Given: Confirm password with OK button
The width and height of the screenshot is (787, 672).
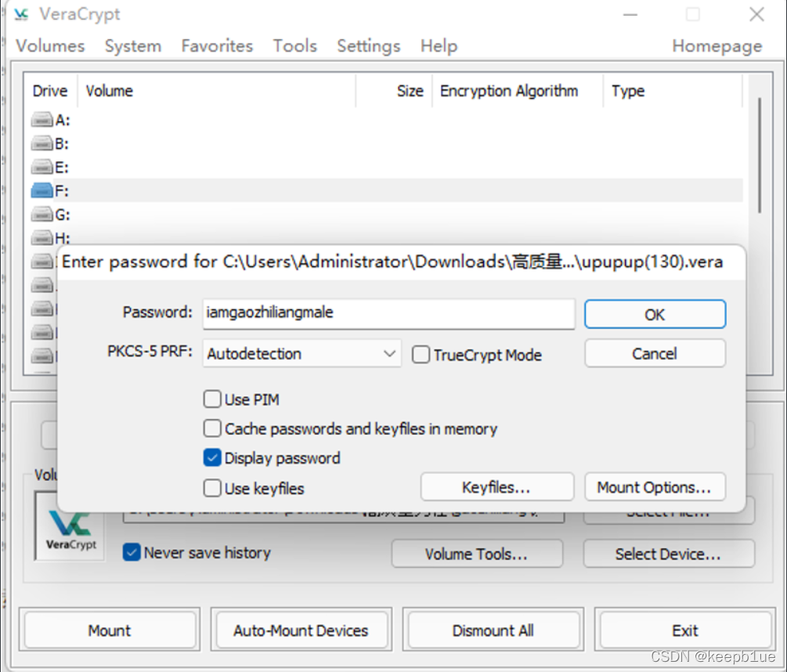Looking at the screenshot, I should 655,314.
